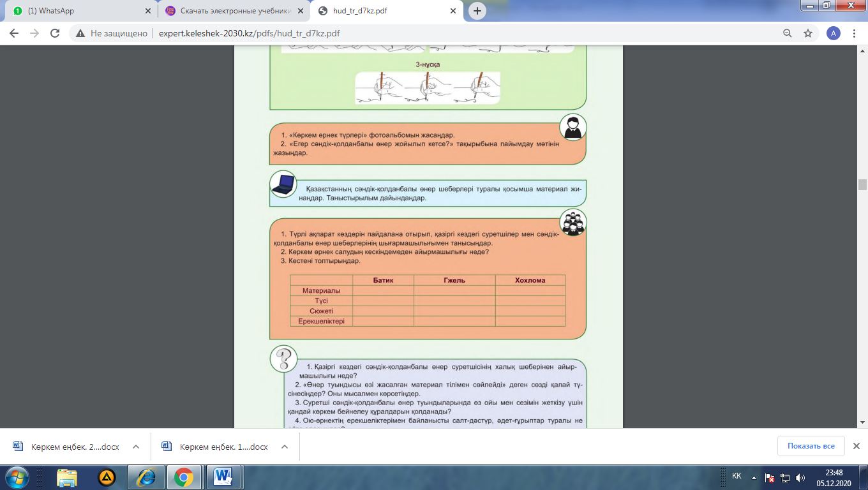Click the group of people task icon
This screenshot has height=490, width=868.
coord(572,223)
